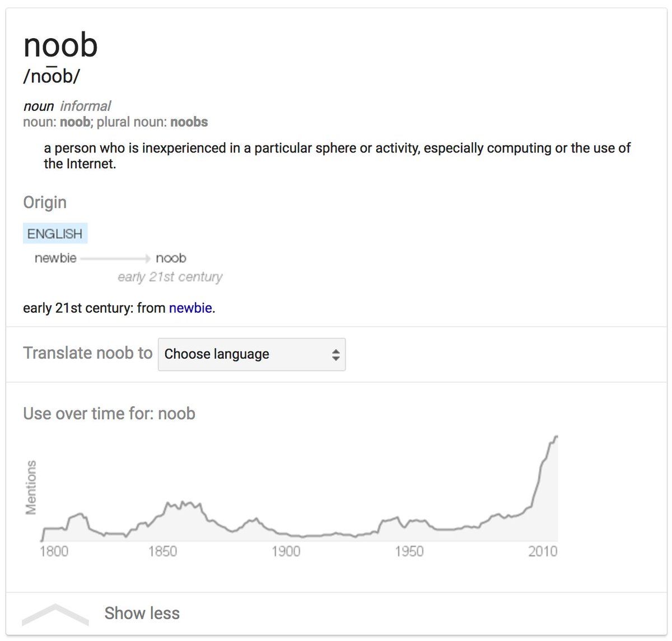Screen dimensions: 672x641
Task: Click noob in the etymology diagram
Action: click(171, 258)
